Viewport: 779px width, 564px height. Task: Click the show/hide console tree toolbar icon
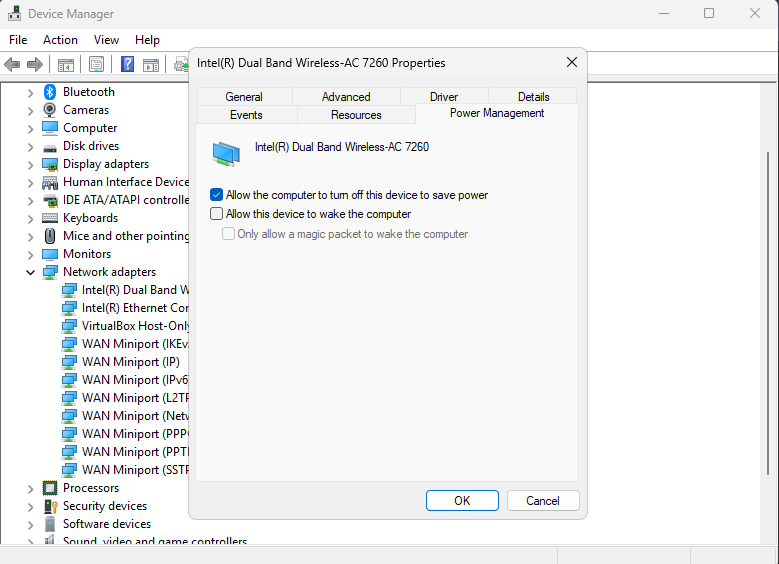pos(66,65)
